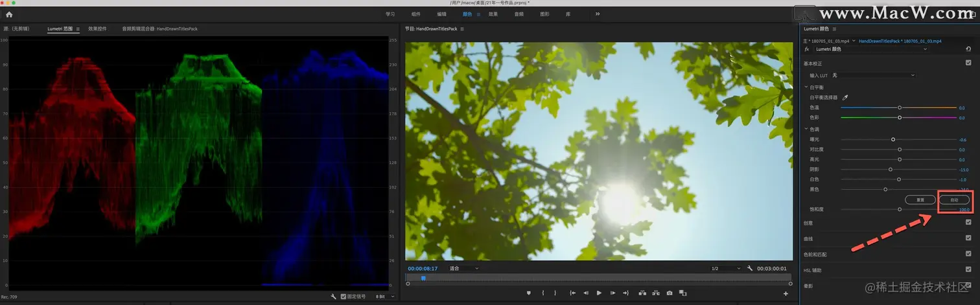Step forward one frame
Viewport: 980px width, 305px height.
click(x=612, y=293)
